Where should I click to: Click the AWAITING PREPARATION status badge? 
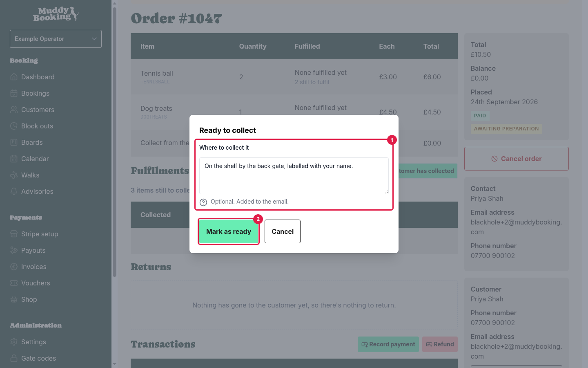506,129
